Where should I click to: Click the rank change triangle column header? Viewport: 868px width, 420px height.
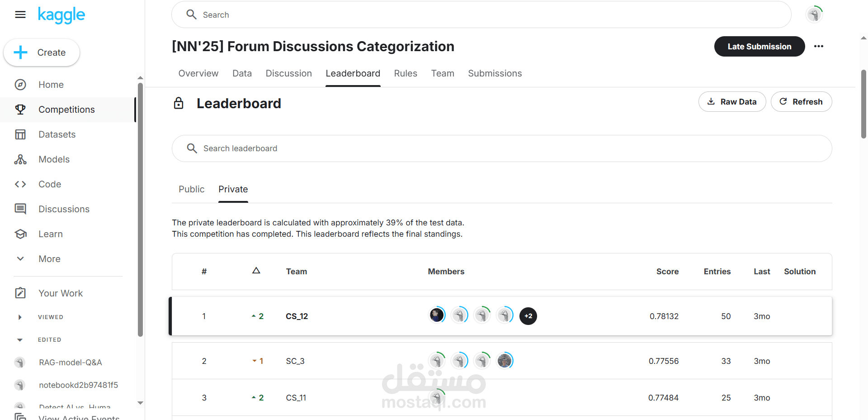click(x=256, y=271)
